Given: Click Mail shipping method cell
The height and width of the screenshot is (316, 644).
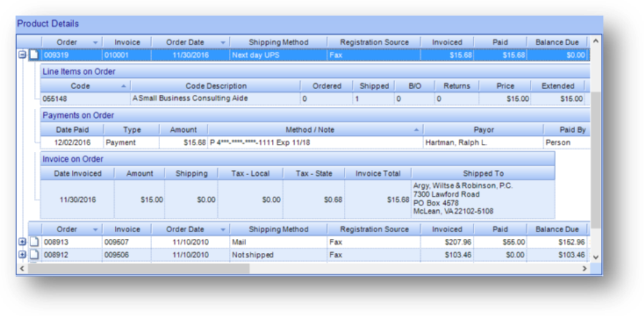Looking at the screenshot, I should pyautogui.click(x=279, y=243).
